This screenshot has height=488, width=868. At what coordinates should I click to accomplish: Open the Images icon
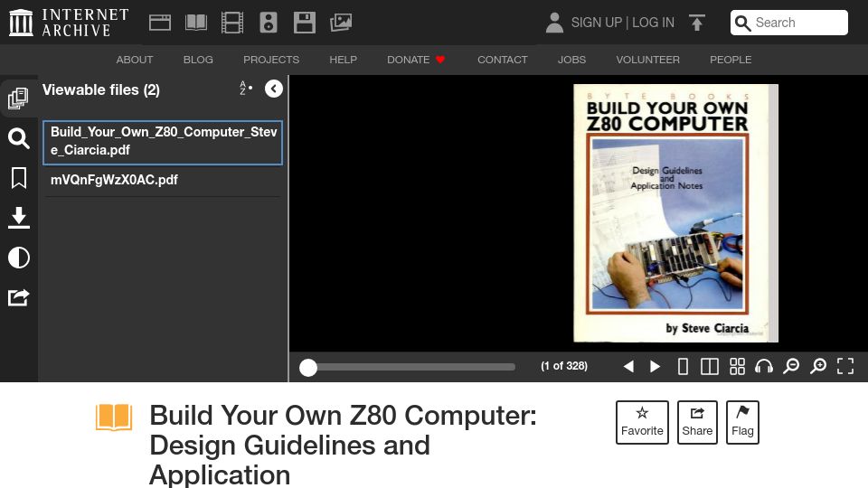(x=341, y=23)
